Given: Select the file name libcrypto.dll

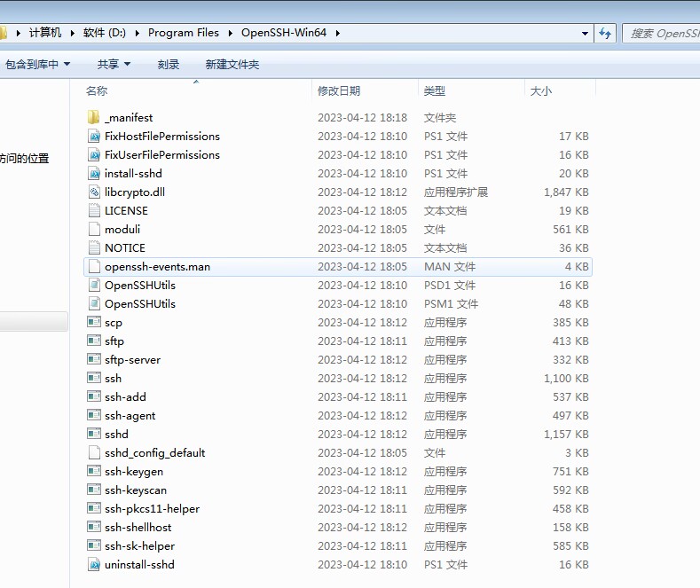Looking at the screenshot, I should coord(135,192).
